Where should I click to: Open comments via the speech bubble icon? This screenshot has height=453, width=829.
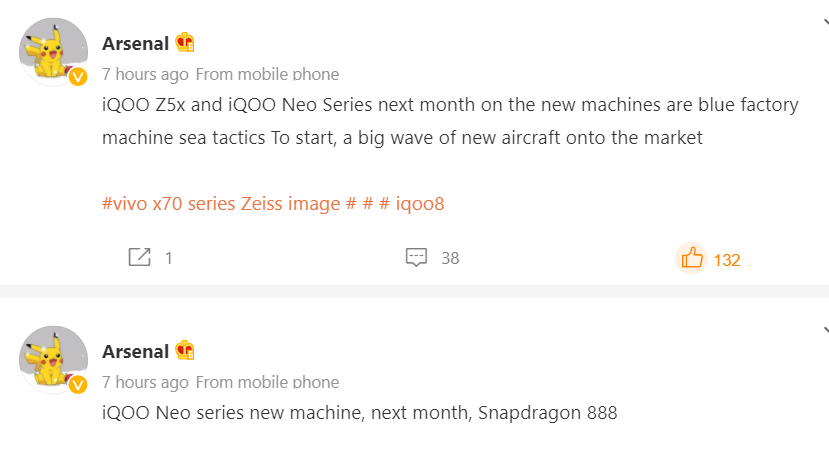click(416, 257)
